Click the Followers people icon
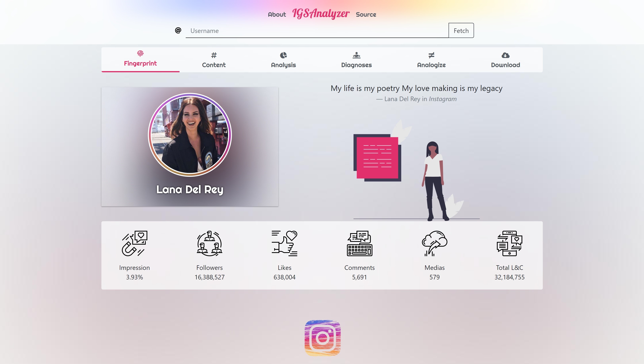The height and width of the screenshot is (364, 644). [210, 243]
